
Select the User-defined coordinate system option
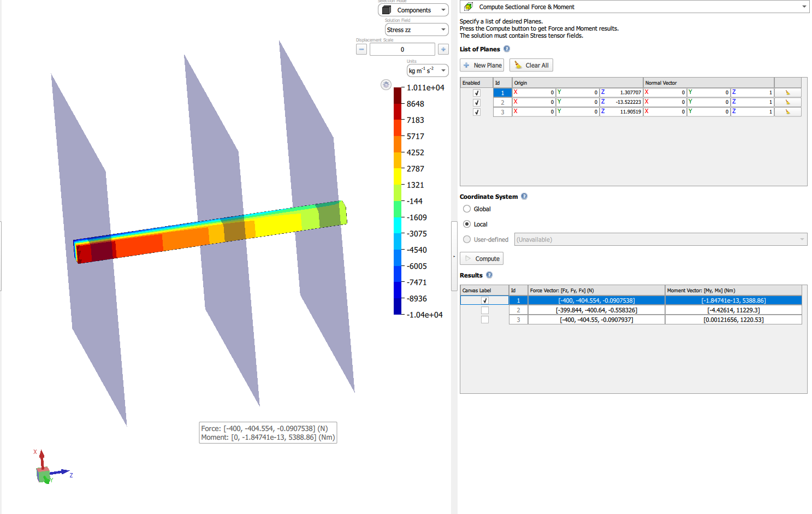(467, 239)
